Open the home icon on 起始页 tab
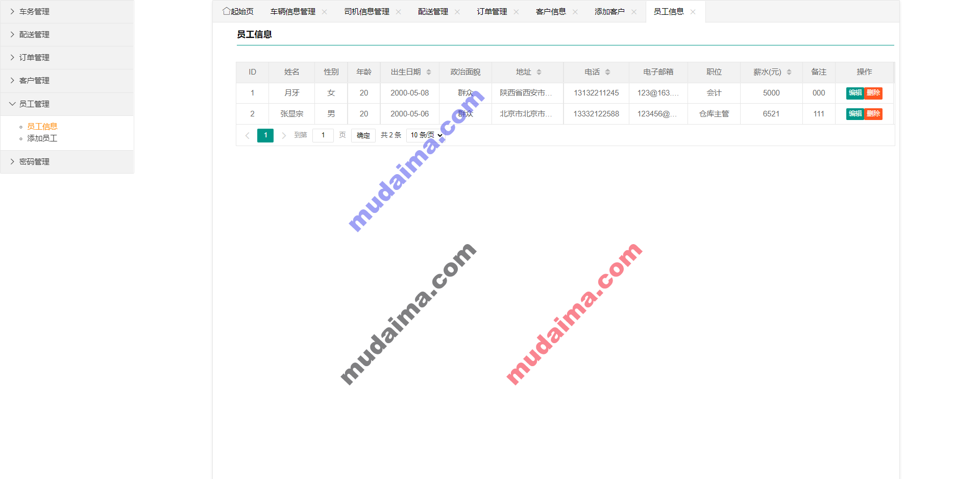 click(x=226, y=11)
